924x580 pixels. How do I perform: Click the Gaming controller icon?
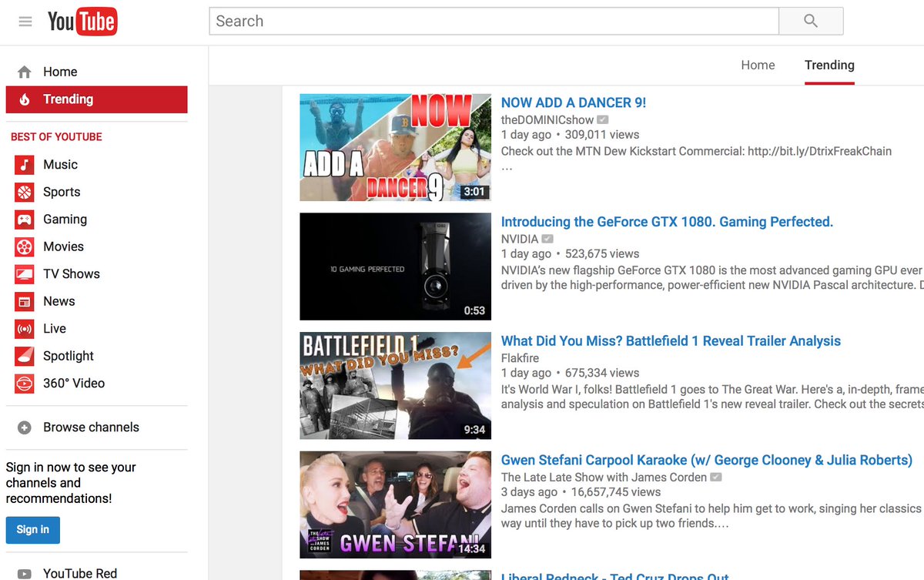coord(25,220)
